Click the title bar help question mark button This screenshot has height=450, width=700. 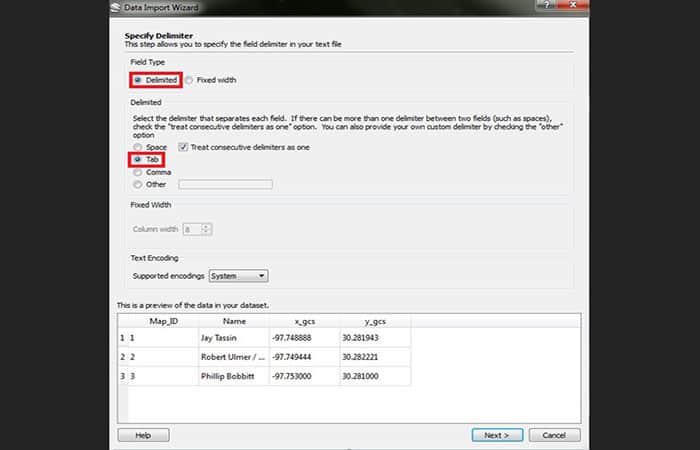(547, 4)
